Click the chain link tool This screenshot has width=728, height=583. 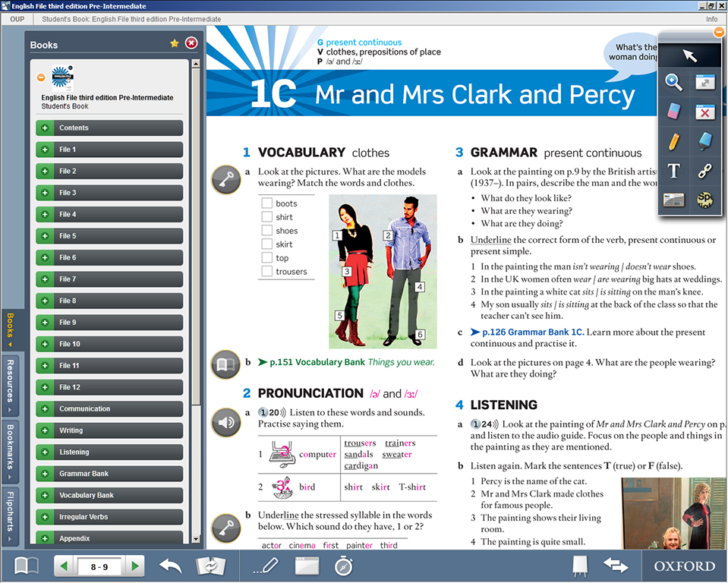pyautogui.click(x=705, y=171)
